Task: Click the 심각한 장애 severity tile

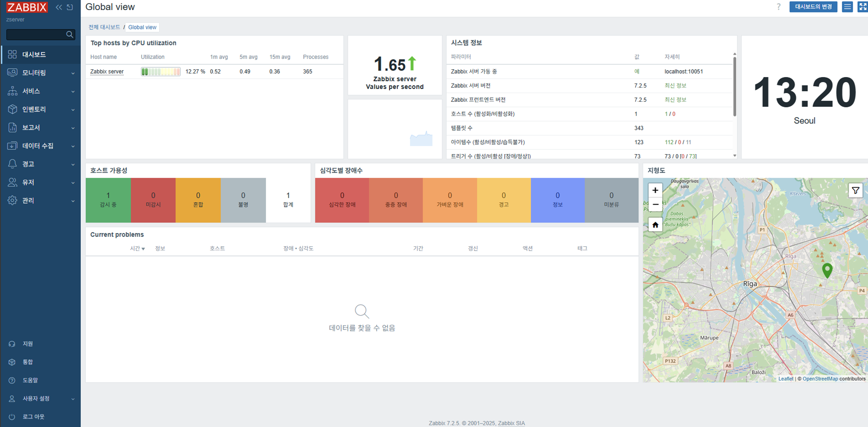Action: coord(342,200)
